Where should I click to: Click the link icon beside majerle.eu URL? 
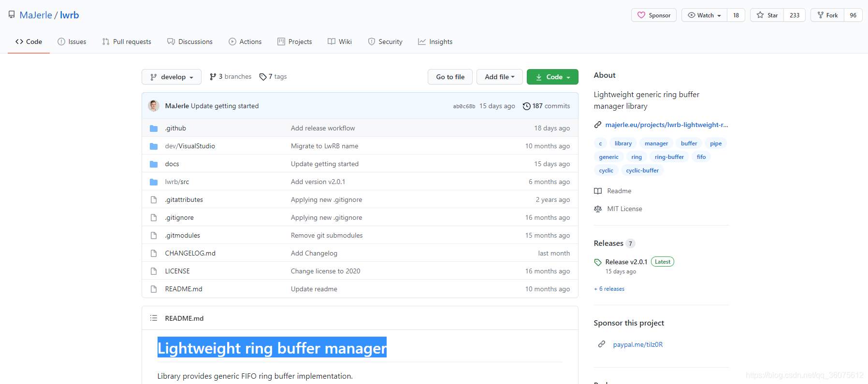[x=598, y=125]
